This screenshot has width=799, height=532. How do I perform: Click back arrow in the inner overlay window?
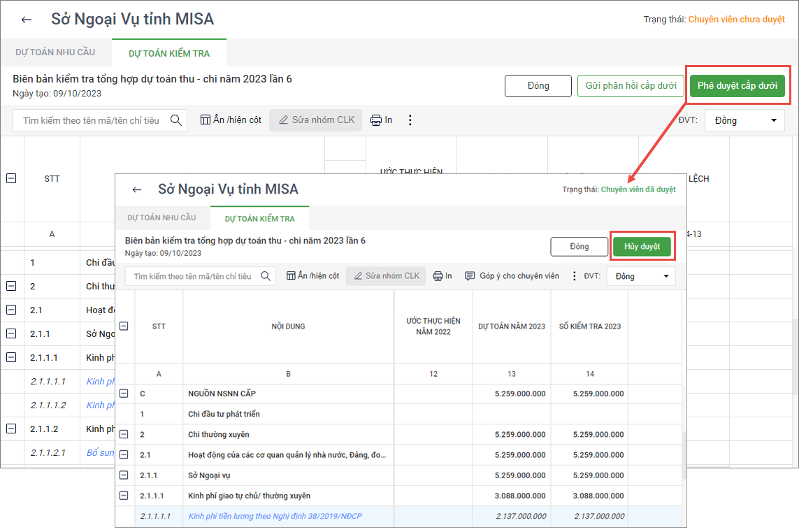click(137, 189)
